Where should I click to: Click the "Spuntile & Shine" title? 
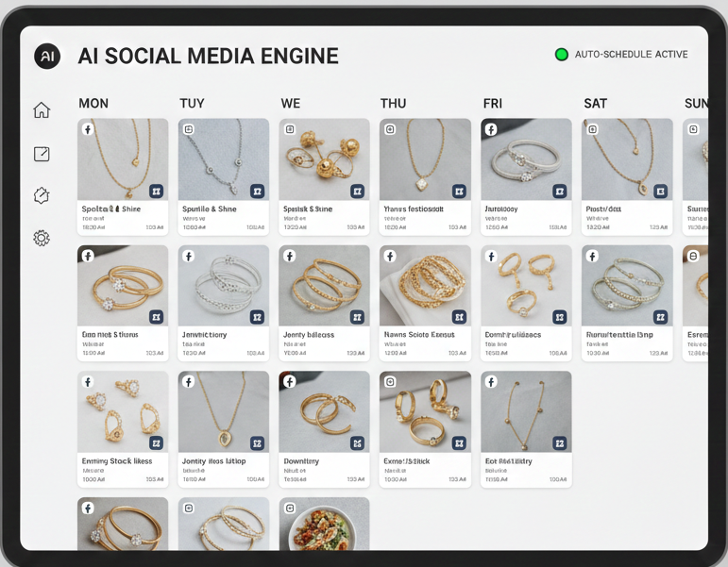210,208
